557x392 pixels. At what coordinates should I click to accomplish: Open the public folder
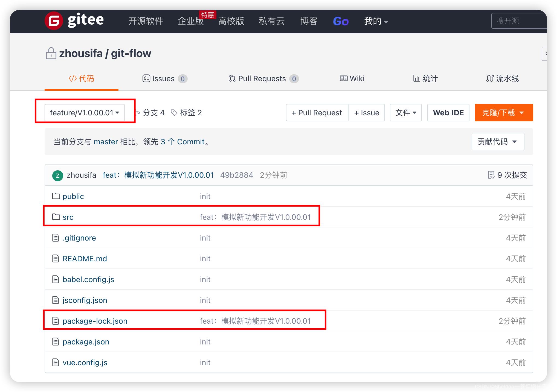[x=73, y=196]
